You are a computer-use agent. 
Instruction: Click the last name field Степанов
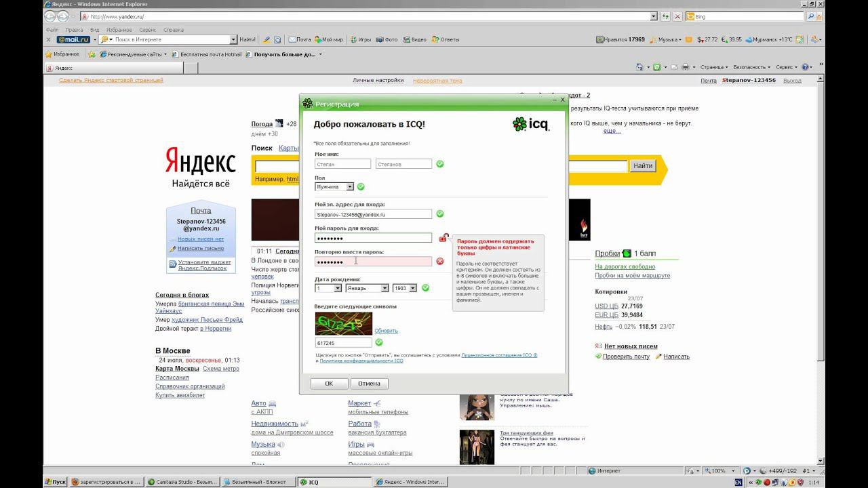pos(403,164)
